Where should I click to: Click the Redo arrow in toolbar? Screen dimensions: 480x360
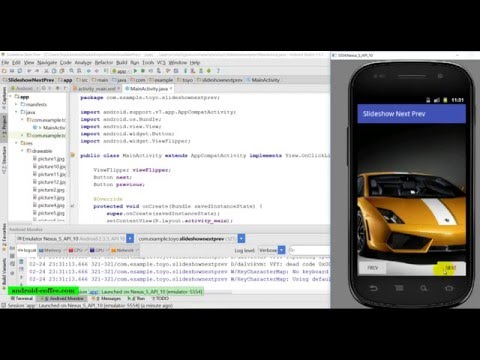tap(37, 71)
